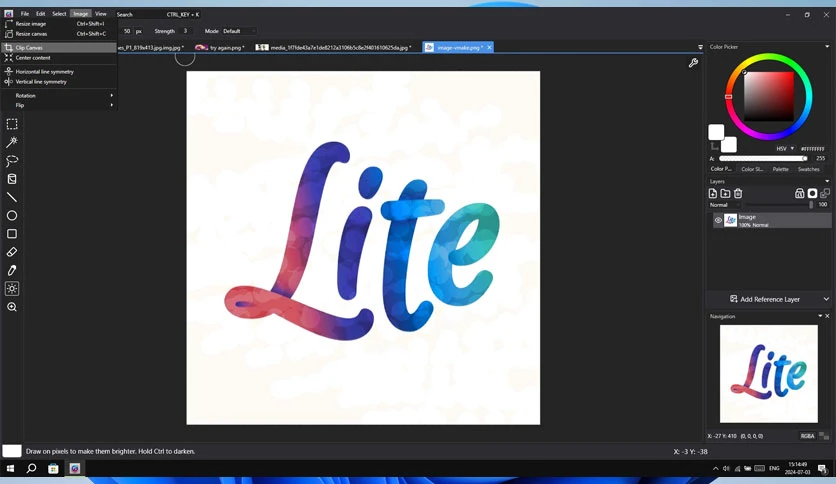Open the Mode dropdown set to Default
The image size is (836, 484).
[239, 31]
